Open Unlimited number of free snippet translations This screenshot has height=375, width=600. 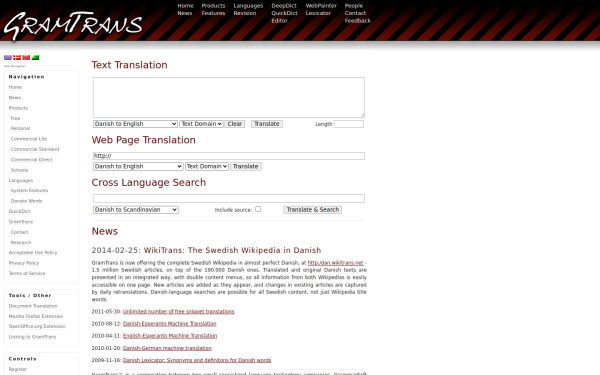pyautogui.click(x=178, y=311)
